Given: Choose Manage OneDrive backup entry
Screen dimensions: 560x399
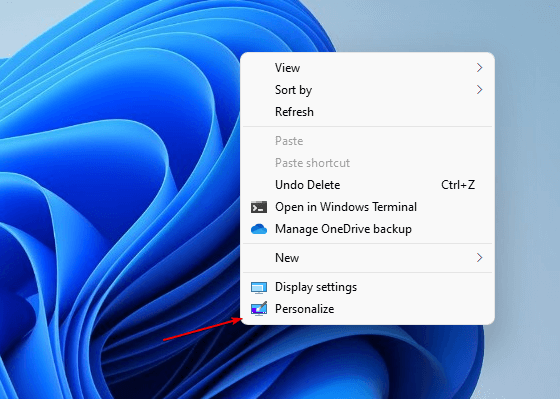Looking at the screenshot, I should (367, 229).
